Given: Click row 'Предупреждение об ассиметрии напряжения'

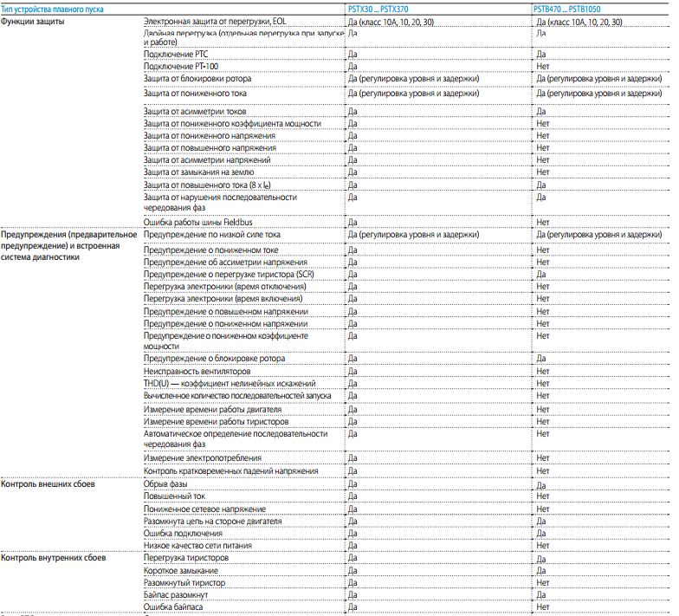Looking at the screenshot, I should click(x=225, y=262).
